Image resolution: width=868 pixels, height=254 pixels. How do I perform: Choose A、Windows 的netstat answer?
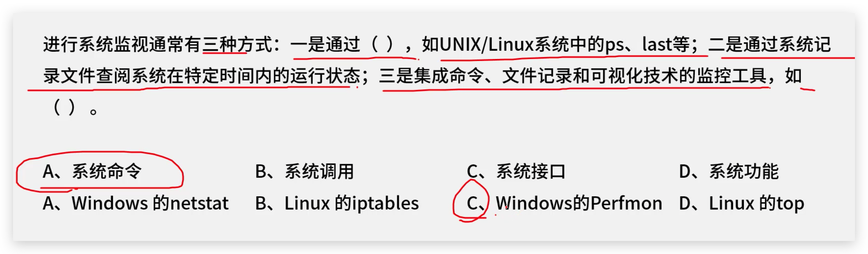click(x=136, y=203)
